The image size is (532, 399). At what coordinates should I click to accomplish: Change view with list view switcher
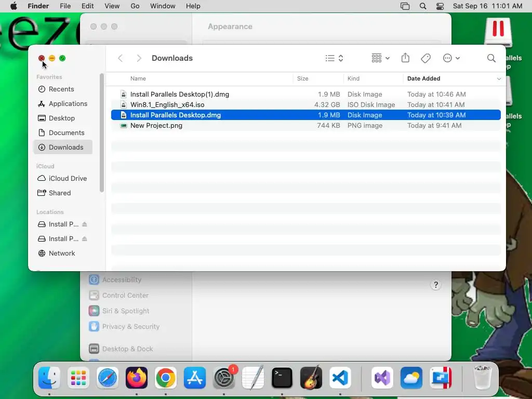[334, 58]
